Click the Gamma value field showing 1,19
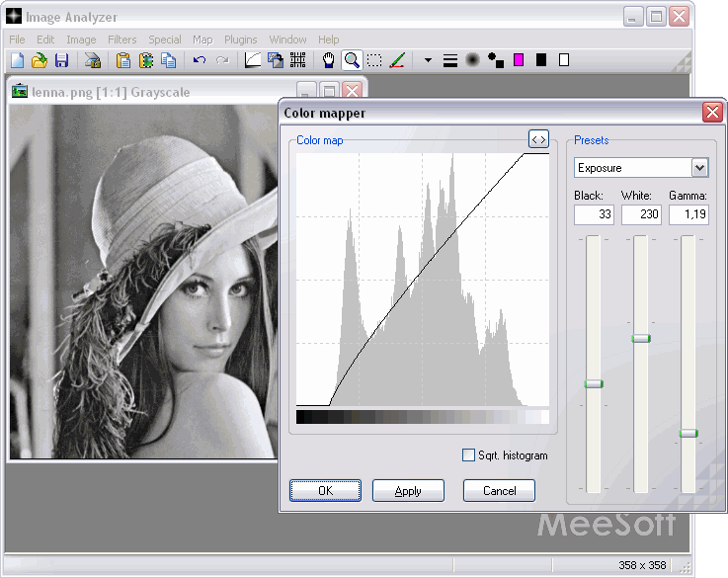The height and width of the screenshot is (578, 728). 688,214
